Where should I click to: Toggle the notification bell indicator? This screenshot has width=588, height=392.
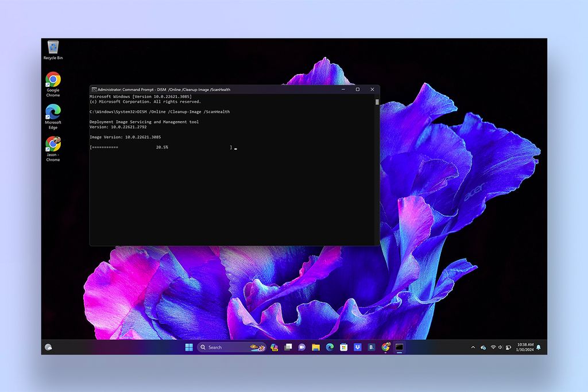[x=538, y=347]
